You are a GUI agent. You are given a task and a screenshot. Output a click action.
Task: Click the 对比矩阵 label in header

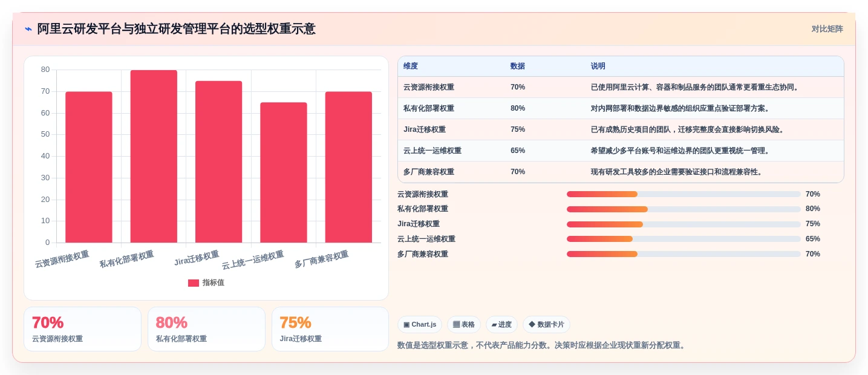coord(827,29)
